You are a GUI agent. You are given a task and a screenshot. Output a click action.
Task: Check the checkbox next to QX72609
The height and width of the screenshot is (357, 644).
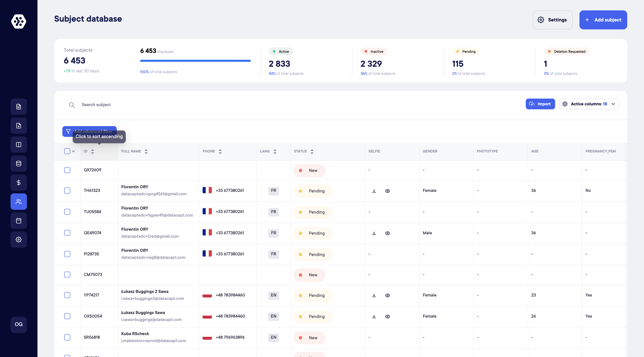pos(67,170)
